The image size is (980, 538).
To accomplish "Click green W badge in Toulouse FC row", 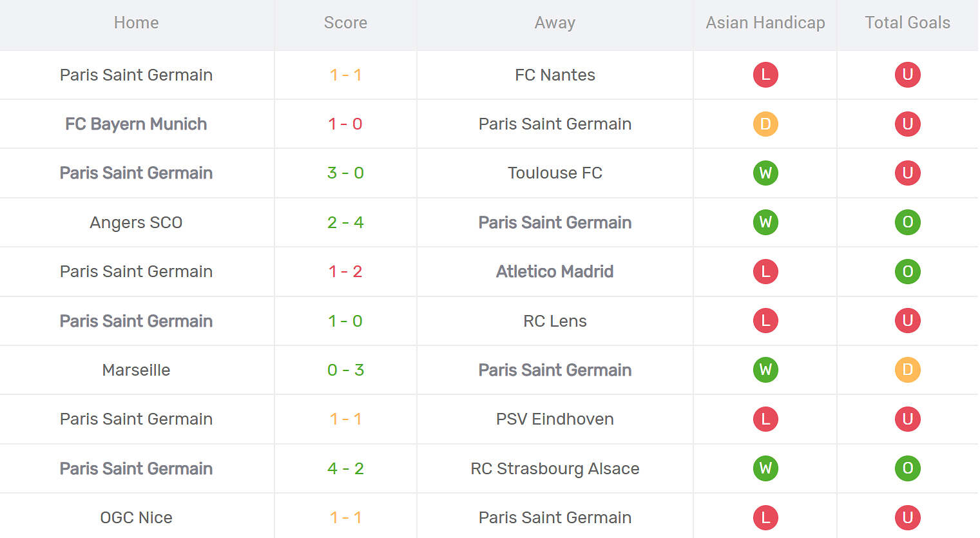I will pyautogui.click(x=765, y=173).
